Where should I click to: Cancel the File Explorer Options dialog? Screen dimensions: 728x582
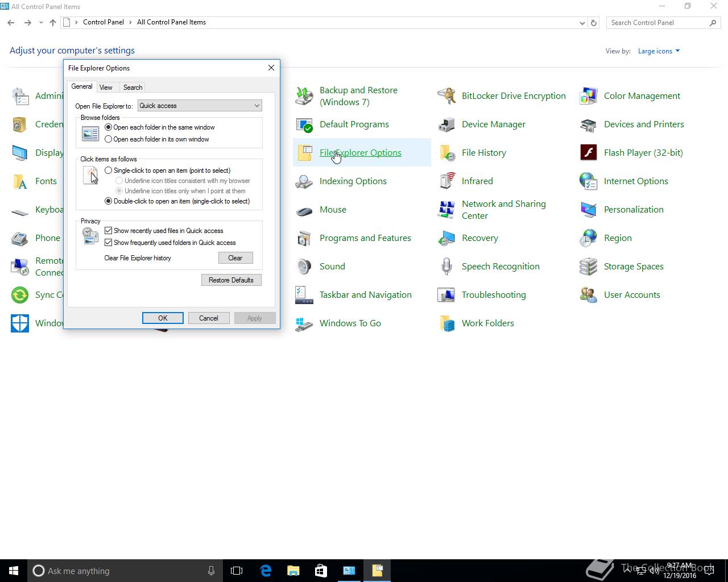(x=209, y=318)
